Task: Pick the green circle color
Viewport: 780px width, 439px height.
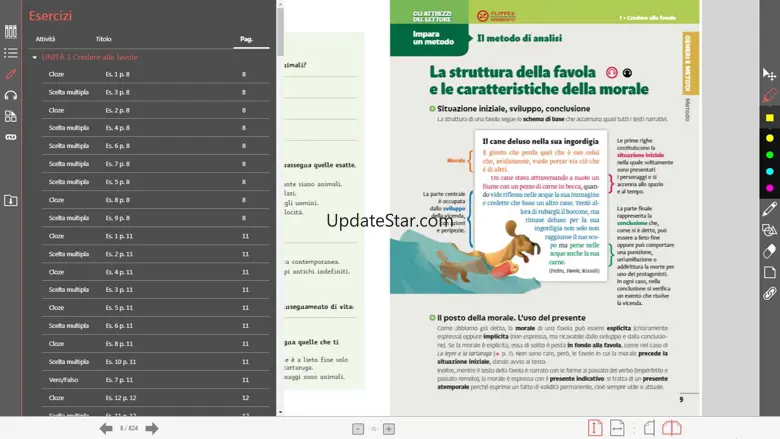Action: point(770,155)
